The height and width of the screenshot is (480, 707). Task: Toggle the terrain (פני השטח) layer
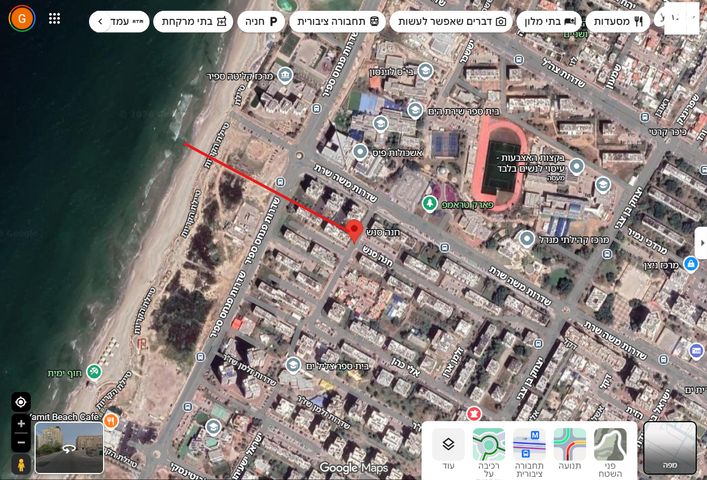609,449
